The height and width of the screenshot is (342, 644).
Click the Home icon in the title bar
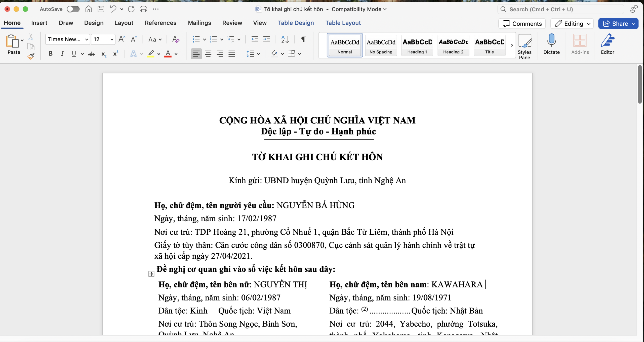89,9
